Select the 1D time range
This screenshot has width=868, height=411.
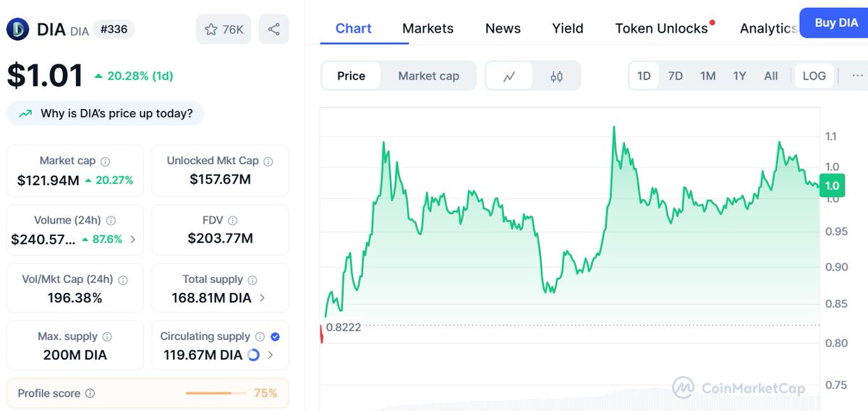[644, 76]
